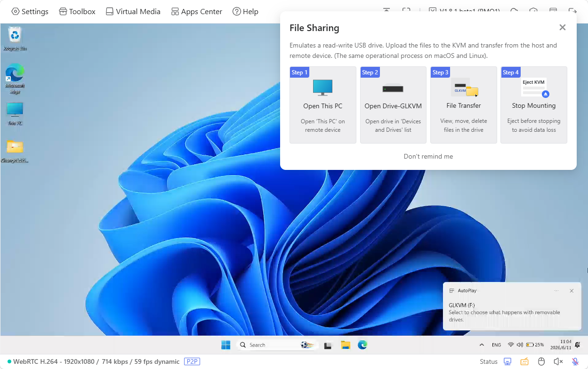Open the Apps Center menu

tap(196, 11)
